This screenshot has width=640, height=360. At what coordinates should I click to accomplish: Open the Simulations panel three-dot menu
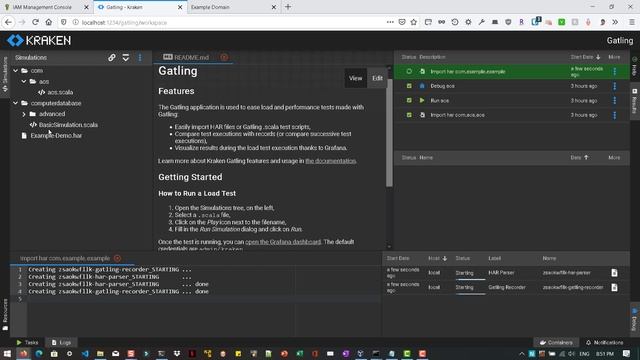coord(140,58)
